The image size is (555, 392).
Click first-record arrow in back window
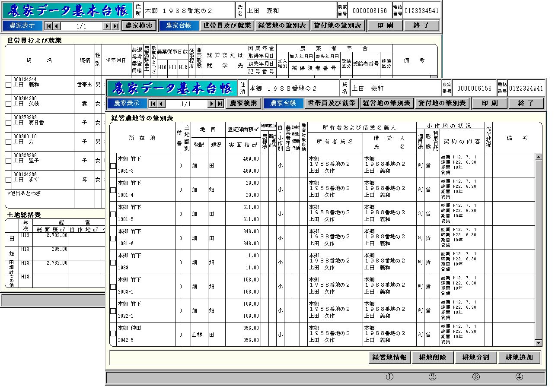(48, 26)
